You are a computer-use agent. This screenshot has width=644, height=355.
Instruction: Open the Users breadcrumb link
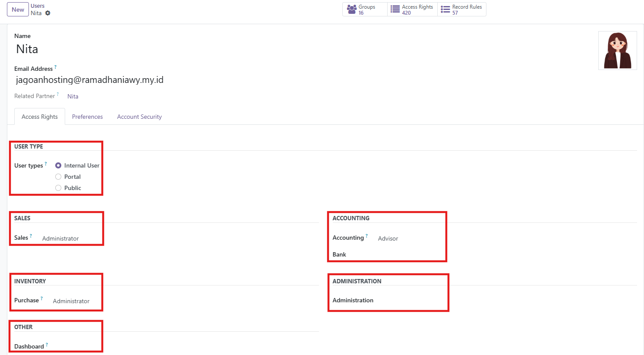(x=38, y=6)
